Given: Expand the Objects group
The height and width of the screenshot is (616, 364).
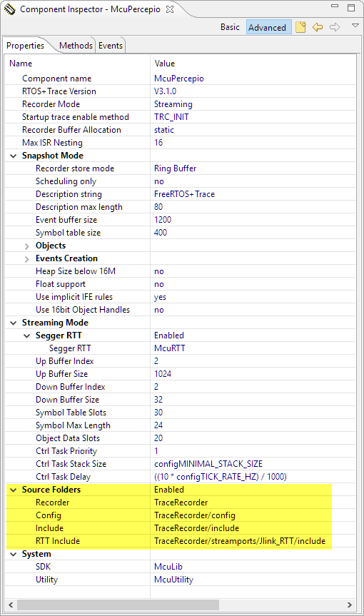Looking at the screenshot, I should 26,246.
